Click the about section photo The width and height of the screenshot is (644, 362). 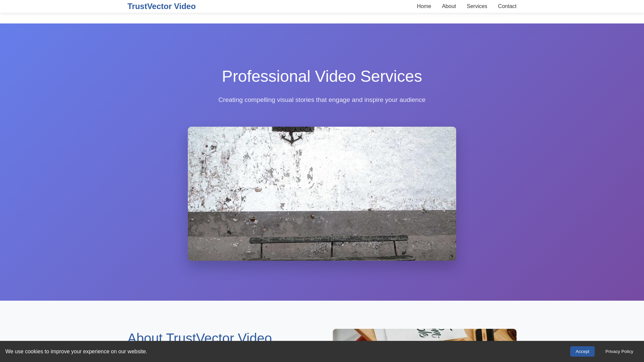pos(425,335)
